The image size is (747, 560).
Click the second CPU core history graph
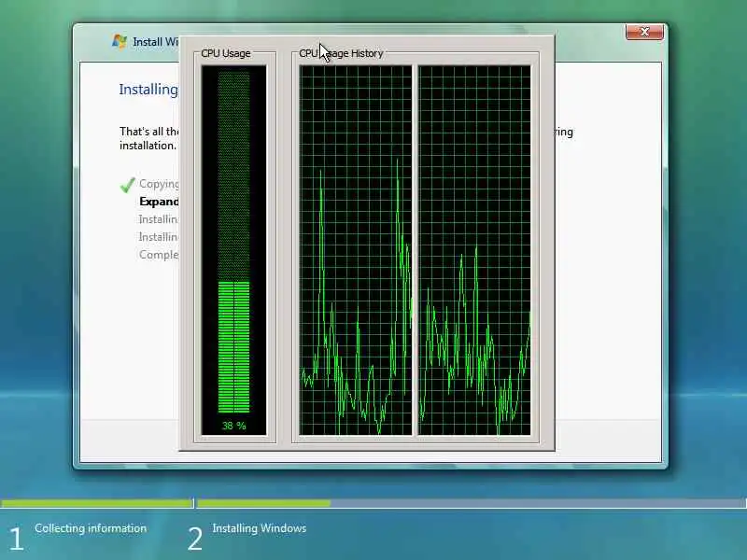pyautogui.click(x=474, y=250)
